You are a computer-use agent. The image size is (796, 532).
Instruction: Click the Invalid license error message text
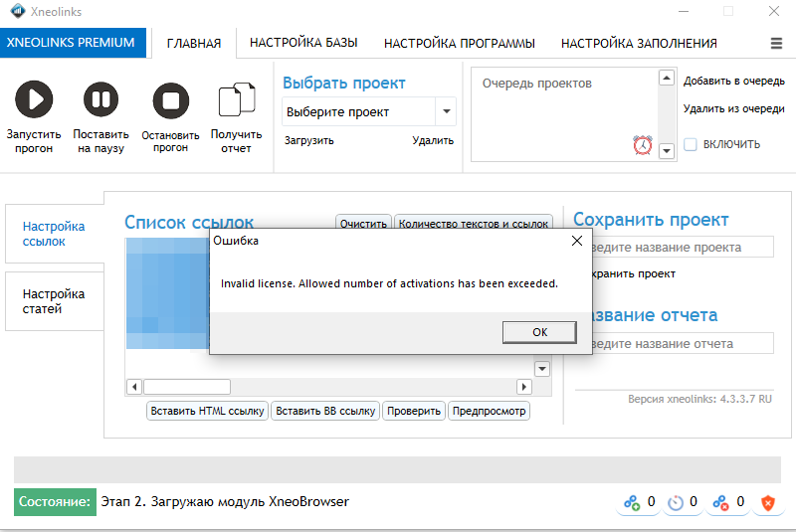[x=389, y=283]
